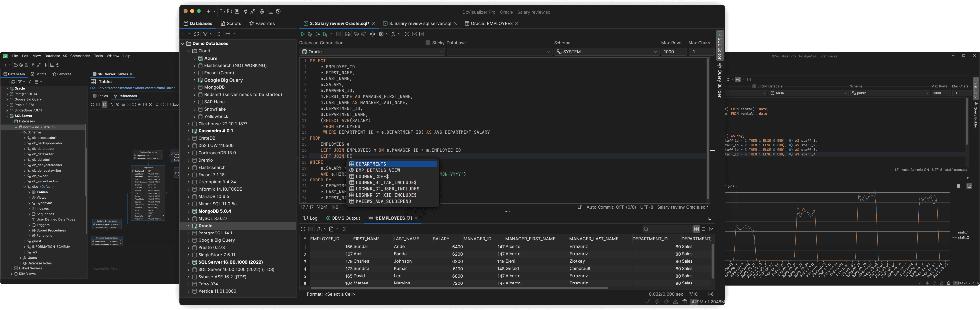Expand the MongoDB 5.0.4 tree node
This screenshot has height=310, width=980.
click(x=188, y=211)
